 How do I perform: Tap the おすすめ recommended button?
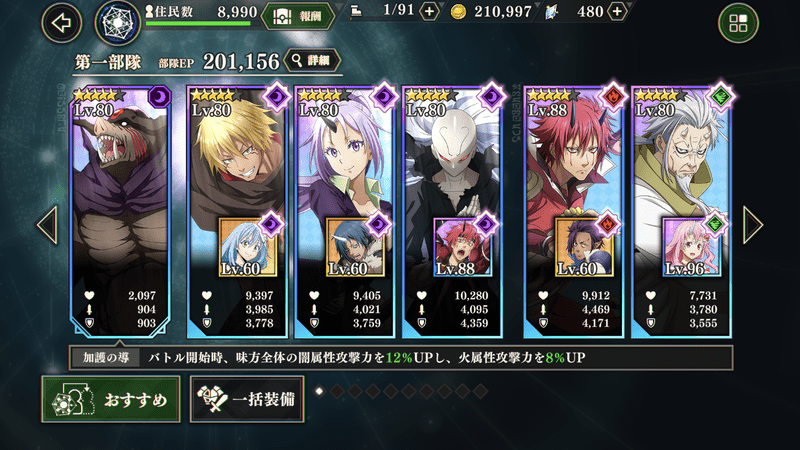click(111, 399)
